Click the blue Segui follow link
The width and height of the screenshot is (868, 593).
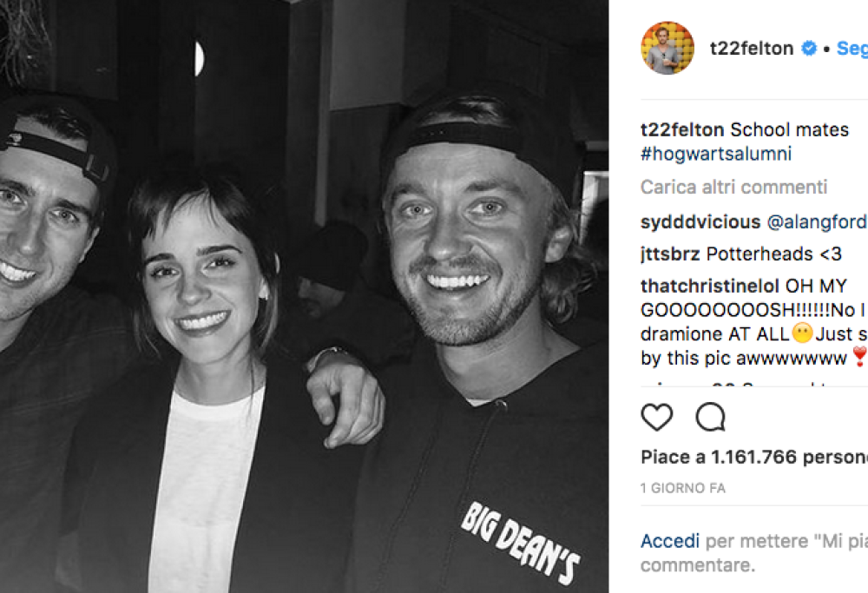click(x=852, y=48)
